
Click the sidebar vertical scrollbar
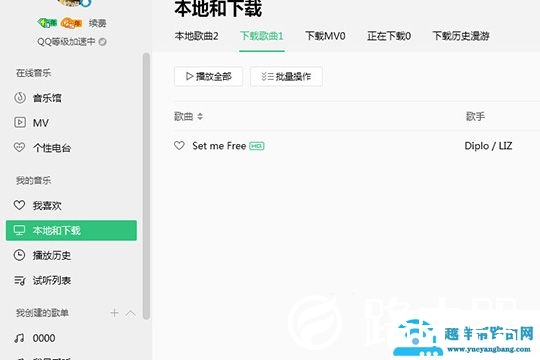[x=146, y=186]
